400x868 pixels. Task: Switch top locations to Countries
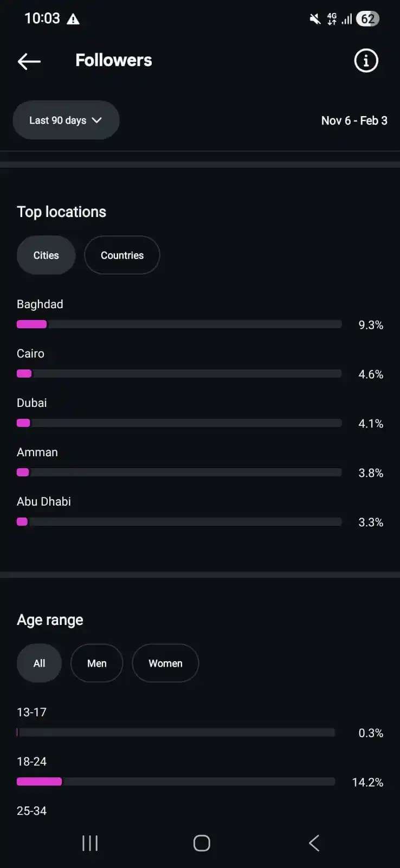[x=122, y=256]
